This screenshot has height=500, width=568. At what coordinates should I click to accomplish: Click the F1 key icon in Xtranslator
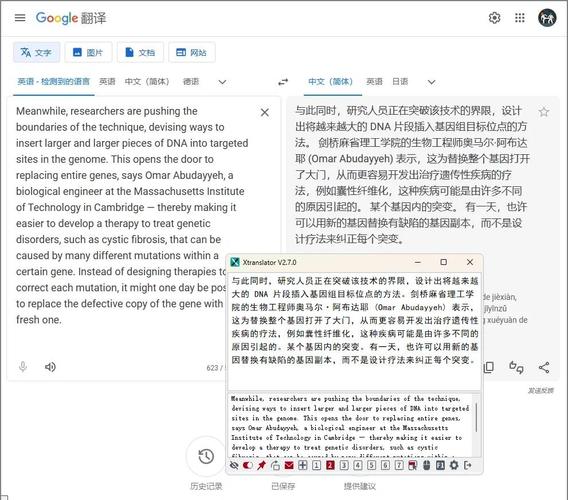click(x=440, y=465)
